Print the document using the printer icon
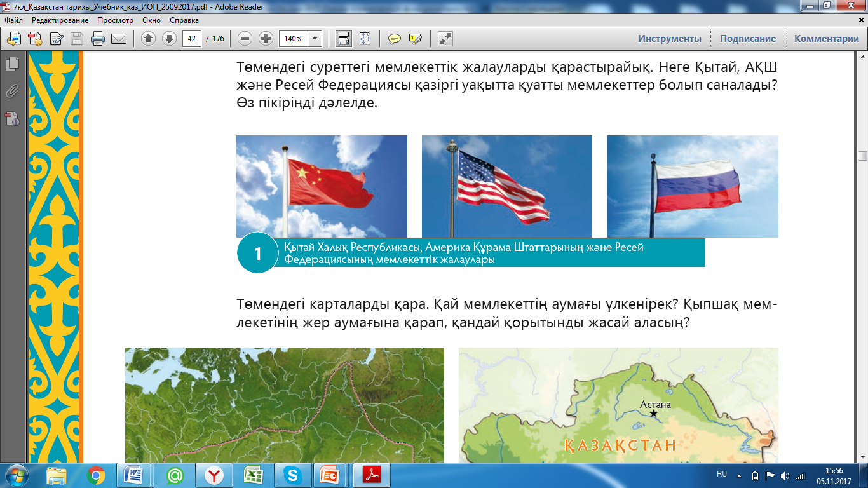 98,39
